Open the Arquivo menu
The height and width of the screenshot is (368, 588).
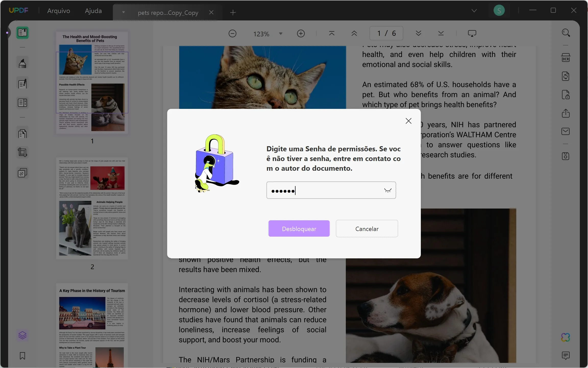58,10
